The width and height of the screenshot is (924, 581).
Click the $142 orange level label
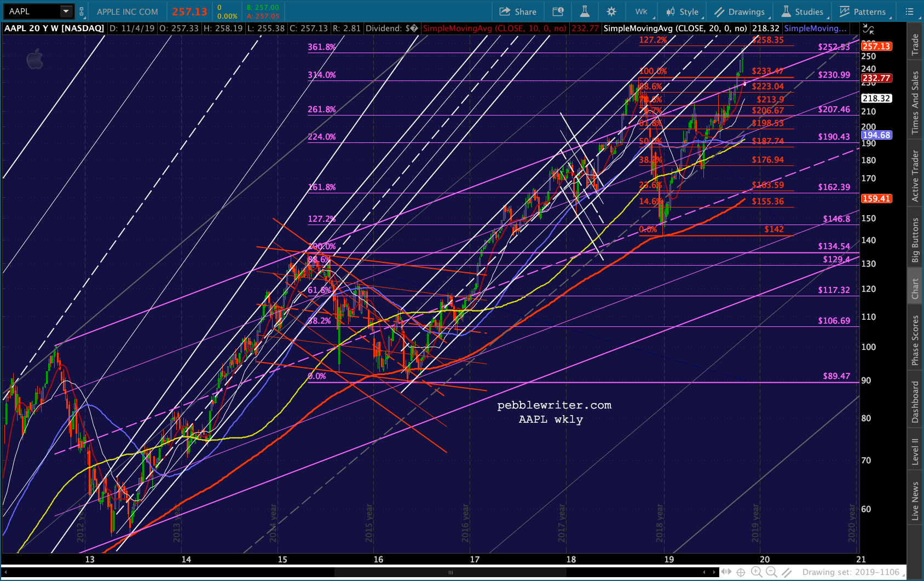774,229
